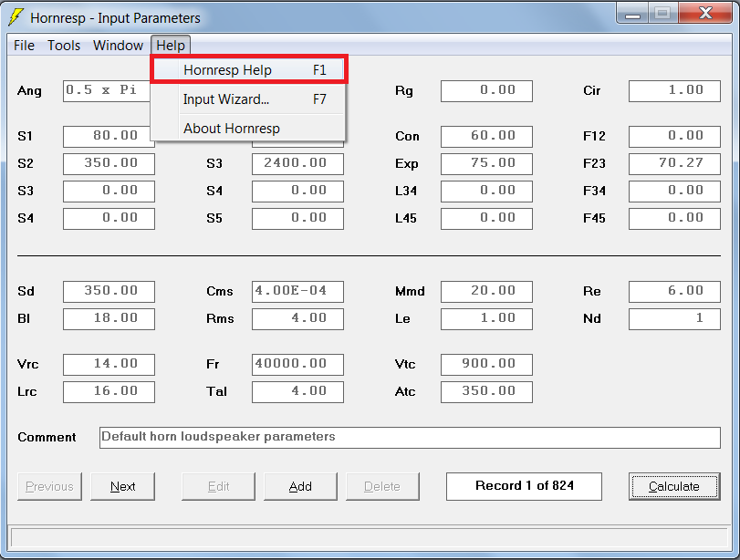This screenshot has height=560, width=740.
Task: Click the Rg field value 0.00
Action: [x=486, y=91]
